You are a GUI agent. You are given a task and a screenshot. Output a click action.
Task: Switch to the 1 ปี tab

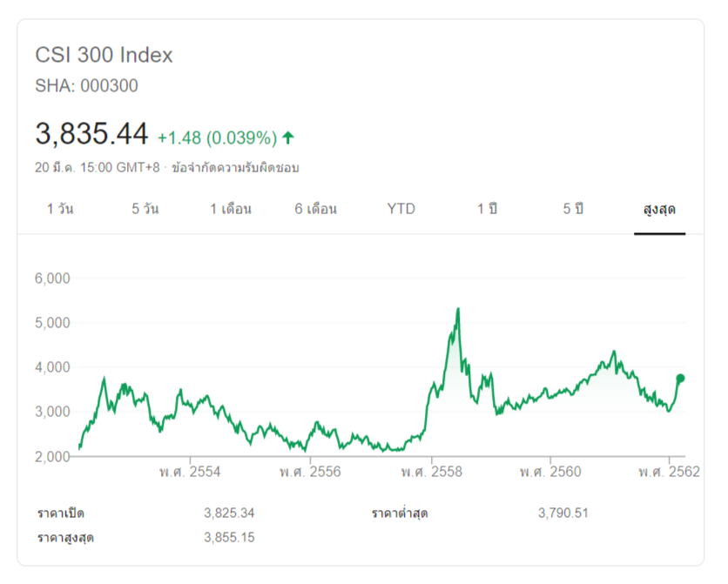[x=487, y=209]
